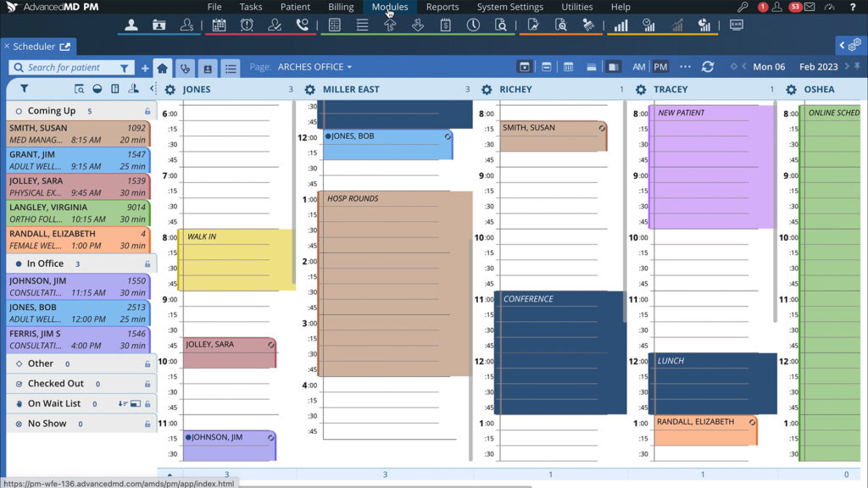Click the refresh schedule icon
The height and width of the screenshot is (488, 868).
click(x=708, y=67)
